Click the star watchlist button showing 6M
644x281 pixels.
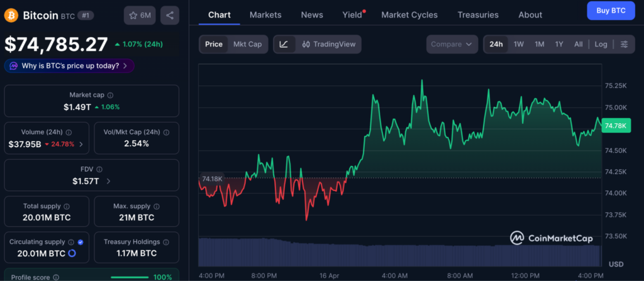coord(140,15)
